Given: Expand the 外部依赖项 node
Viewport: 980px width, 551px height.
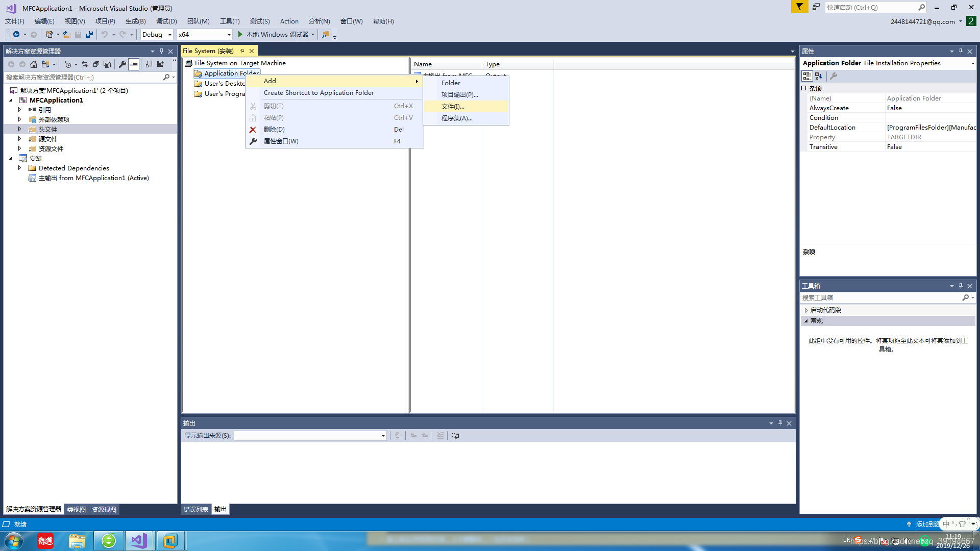Looking at the screenshot, I should click(20, 119).
